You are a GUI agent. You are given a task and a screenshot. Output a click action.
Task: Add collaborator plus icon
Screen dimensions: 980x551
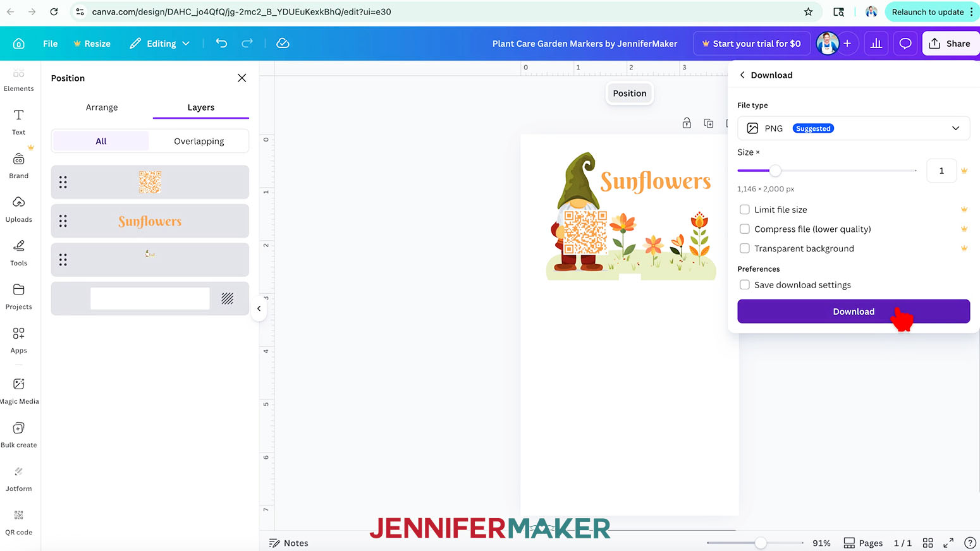tap(847, 44)
